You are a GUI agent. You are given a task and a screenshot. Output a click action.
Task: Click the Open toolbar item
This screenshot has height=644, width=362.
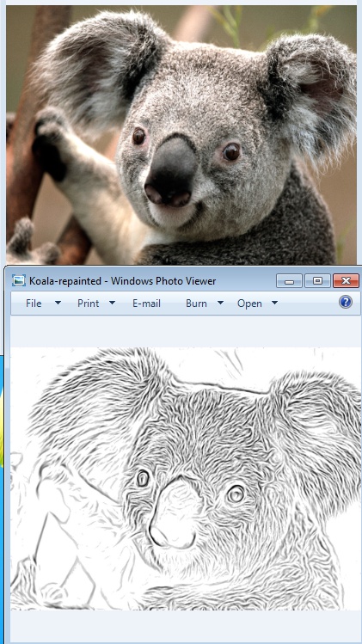[x=250, y=304]
